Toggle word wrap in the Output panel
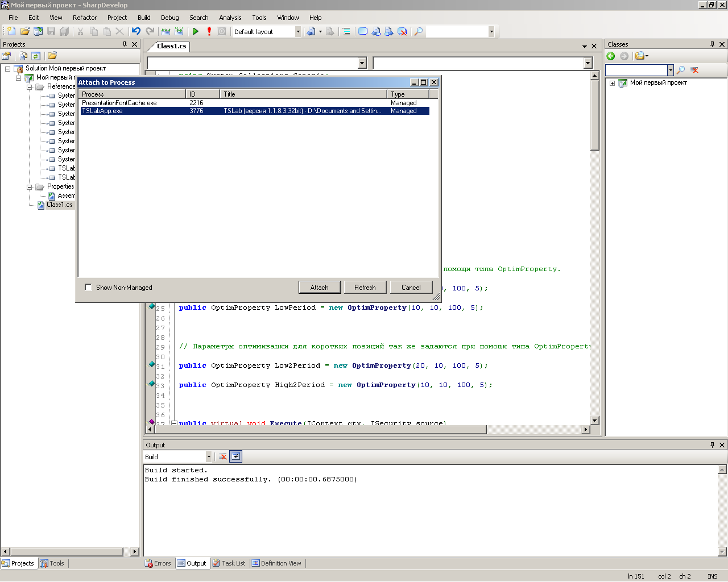Image resolution: width=728 pixels, height=582 pixels. click(x=236, y=456)
